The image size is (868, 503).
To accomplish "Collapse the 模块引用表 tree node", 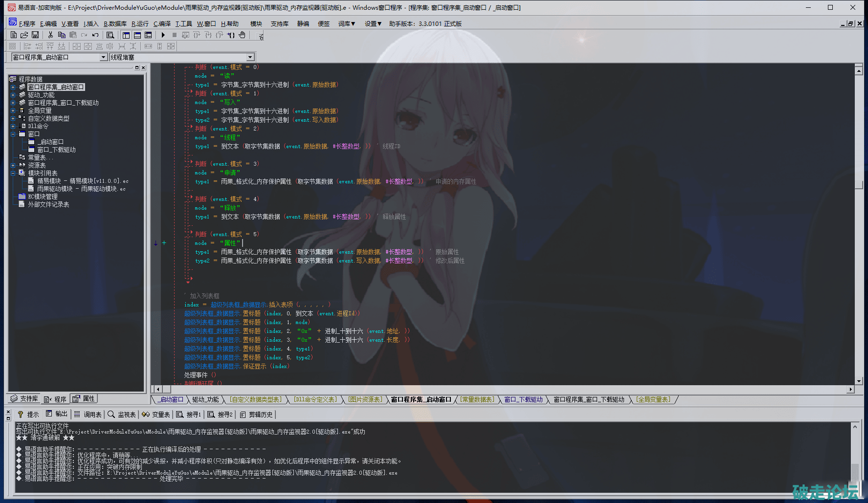I will pyautogui.click(x=13, y=173).
